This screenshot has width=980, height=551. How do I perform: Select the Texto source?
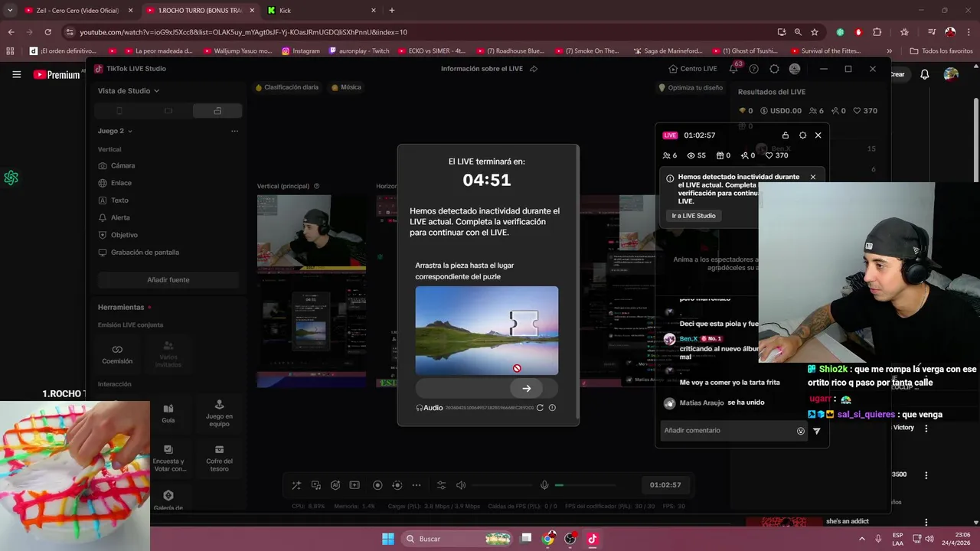(114, 201)
